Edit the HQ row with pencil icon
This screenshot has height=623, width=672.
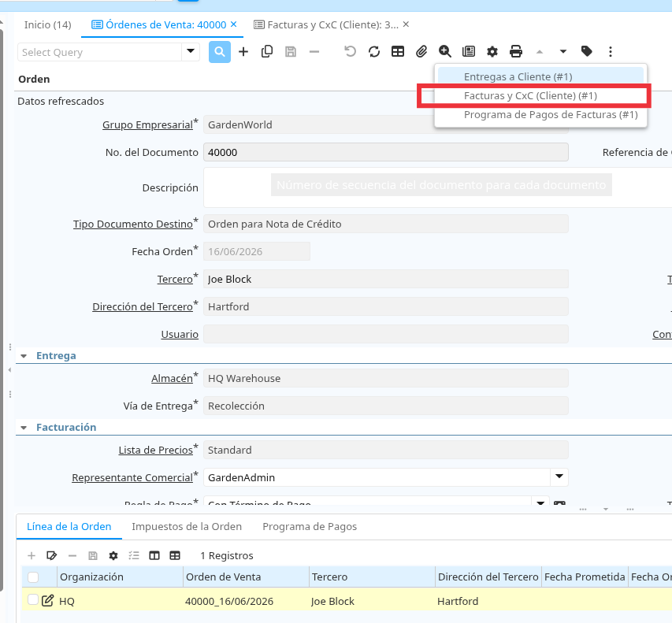point(47,601)
